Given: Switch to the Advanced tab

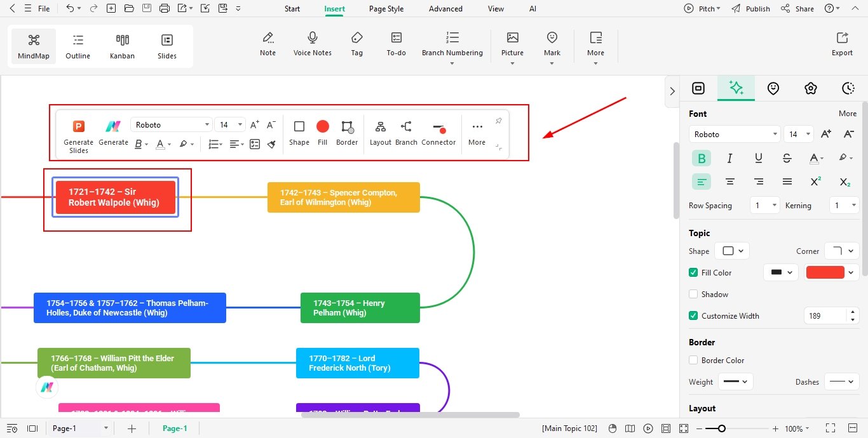Looking at the screenshot, I should [445, 9].
